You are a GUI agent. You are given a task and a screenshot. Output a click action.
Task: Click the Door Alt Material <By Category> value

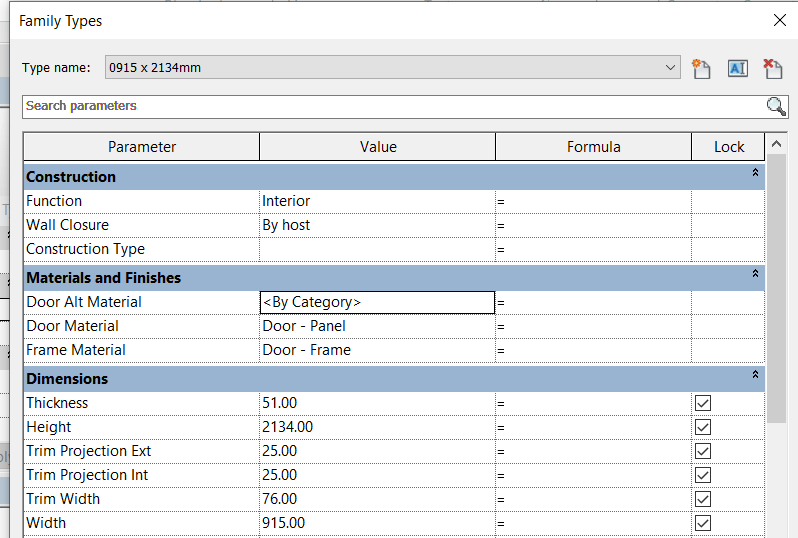(377, 302)
